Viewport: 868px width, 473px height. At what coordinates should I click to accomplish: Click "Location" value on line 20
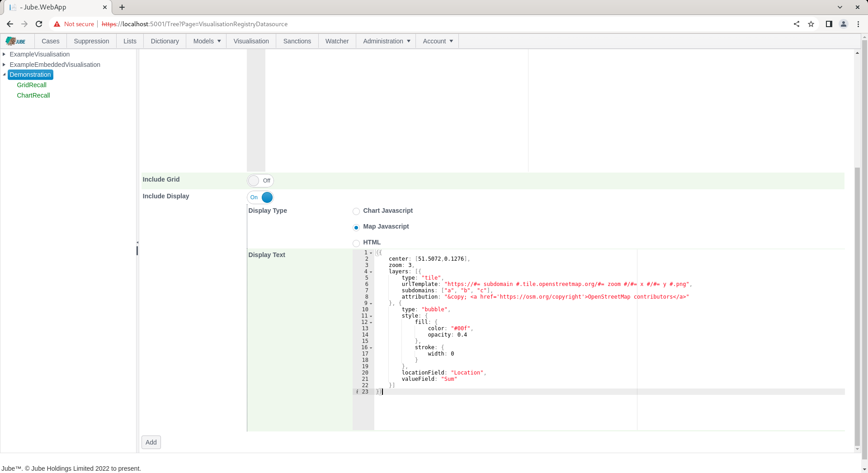click(467, 373)
